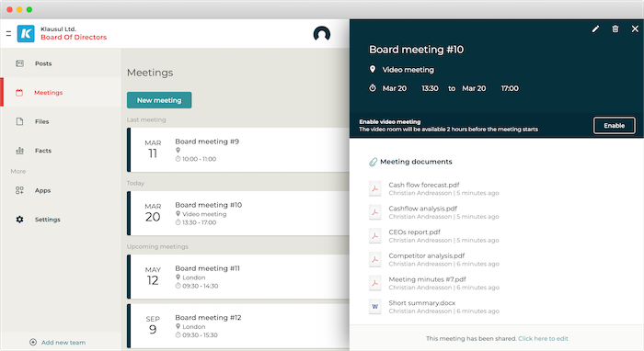The height and width of the screenshot is (351, 644).
Task: Open Short summary.docx Word file icon
Action: [x=375, y=306]
